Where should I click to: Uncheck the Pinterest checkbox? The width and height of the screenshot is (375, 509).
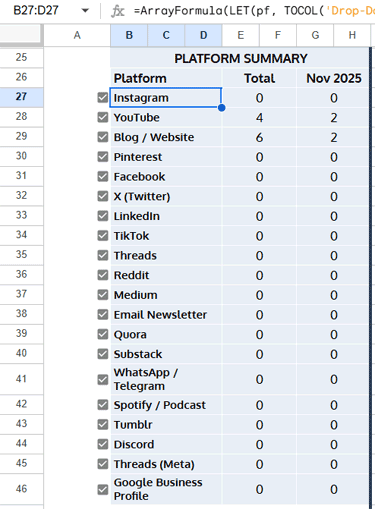103,157
